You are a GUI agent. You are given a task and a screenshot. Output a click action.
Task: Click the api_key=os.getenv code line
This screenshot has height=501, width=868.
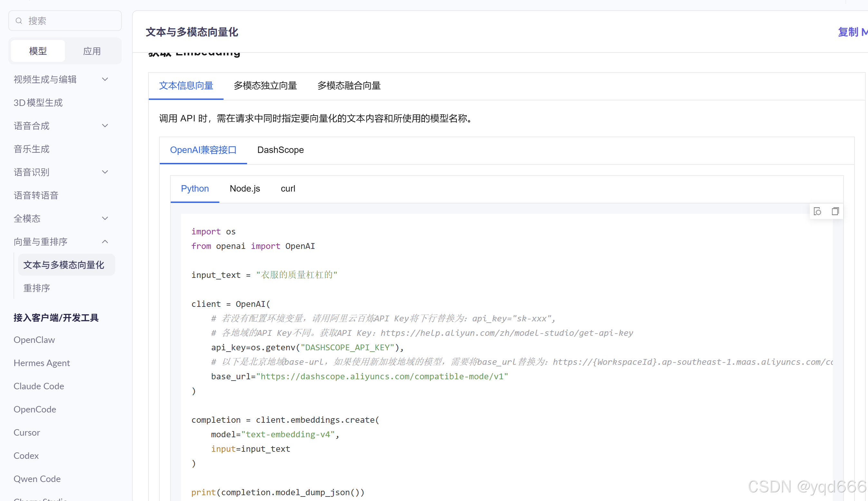click(307, 347)
